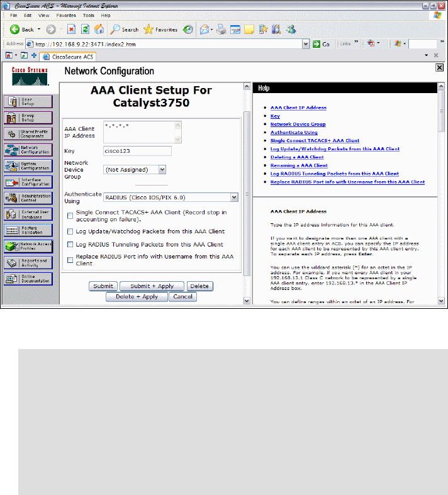448x495 pixels.
Task: Click the Delete + Apply button
Action: [x=137, y=297]
